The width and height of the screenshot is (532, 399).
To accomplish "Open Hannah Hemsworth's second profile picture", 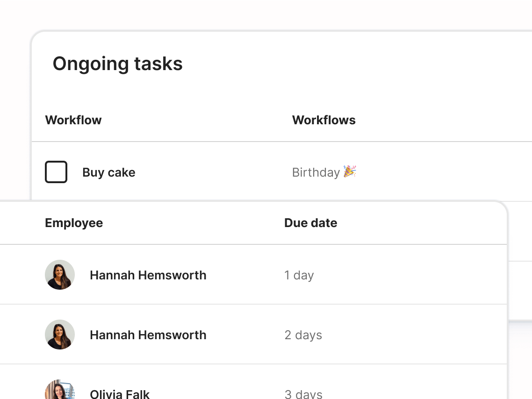I will pyautogui.click(x=60, y=335).
